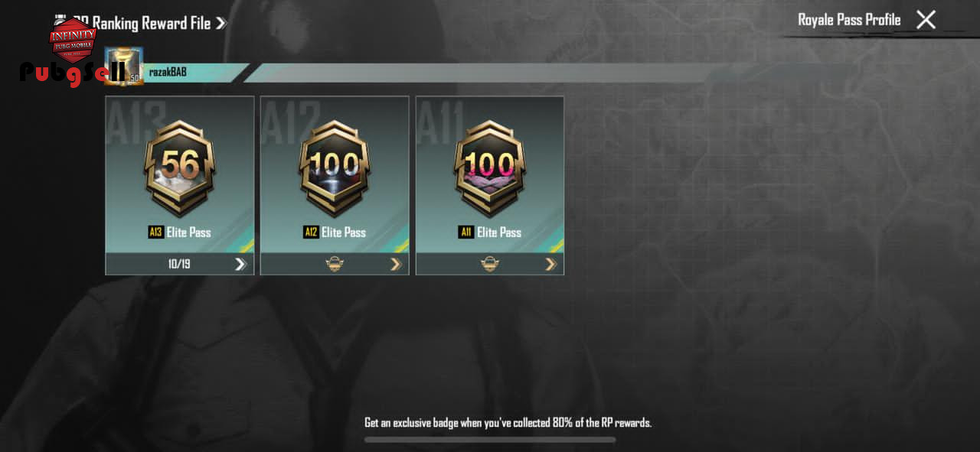Open the razakBAB player avatar
This screenshot has width=980, height=452.
pos(124,66)
